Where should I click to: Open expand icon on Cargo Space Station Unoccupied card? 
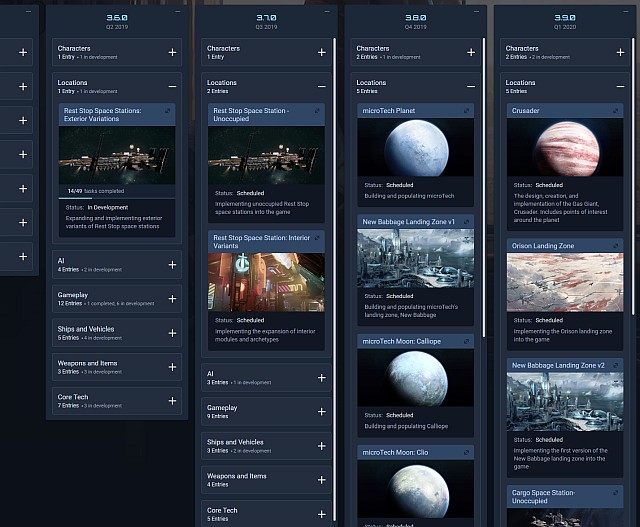tap(616, 493)
